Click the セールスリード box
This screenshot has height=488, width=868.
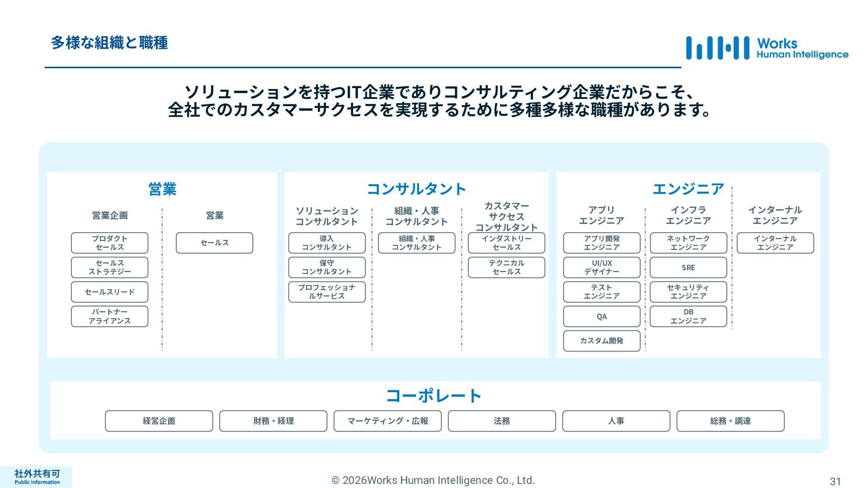109,292
